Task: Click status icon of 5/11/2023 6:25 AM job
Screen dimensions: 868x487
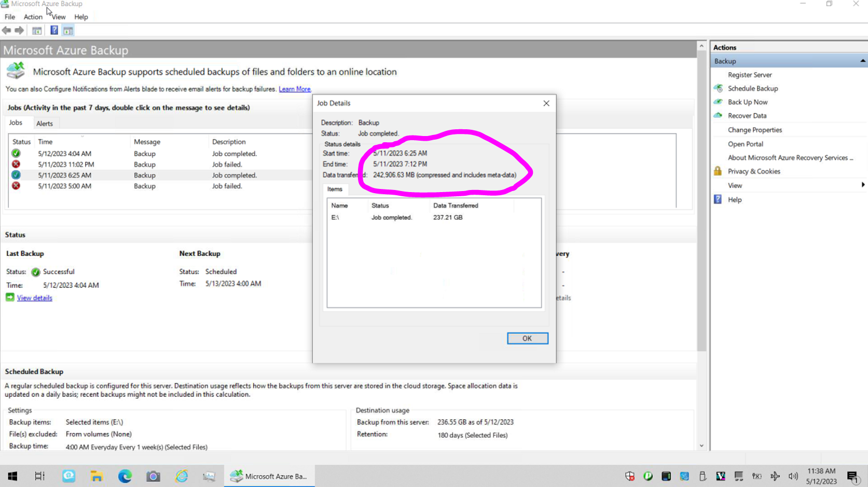Action: coord(16,175)
